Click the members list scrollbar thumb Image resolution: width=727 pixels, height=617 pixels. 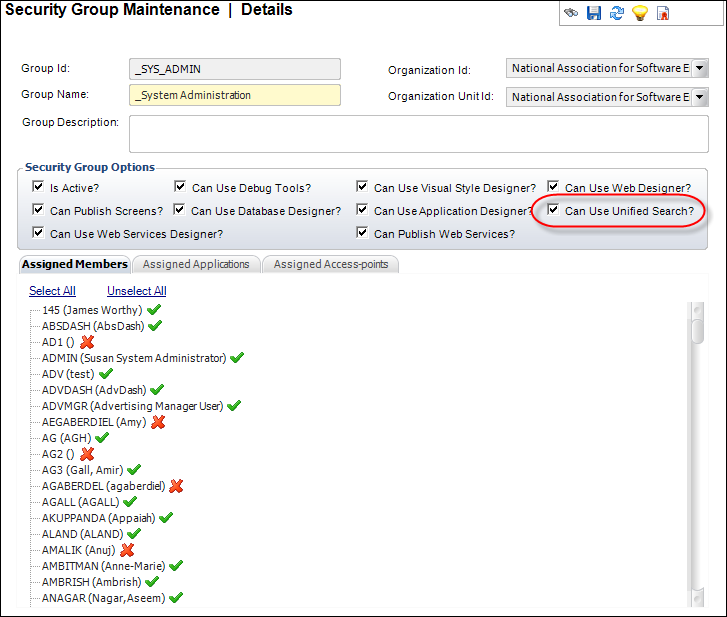pos(697,331)
